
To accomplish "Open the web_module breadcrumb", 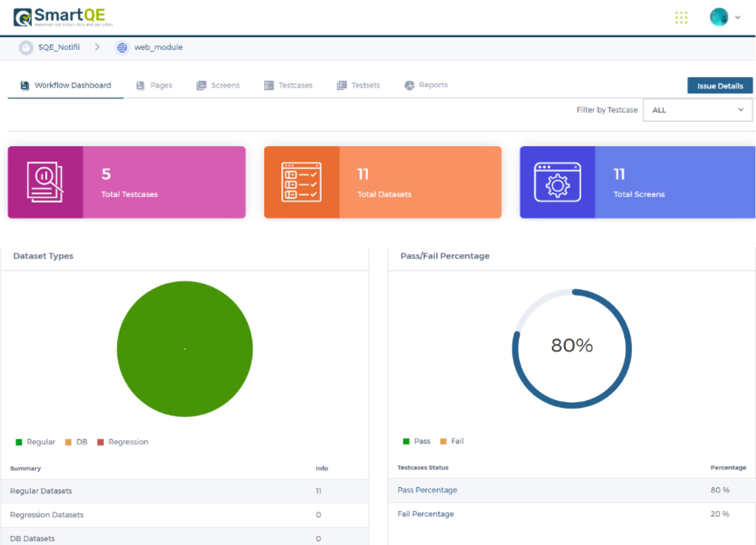I will click(158, 47).
